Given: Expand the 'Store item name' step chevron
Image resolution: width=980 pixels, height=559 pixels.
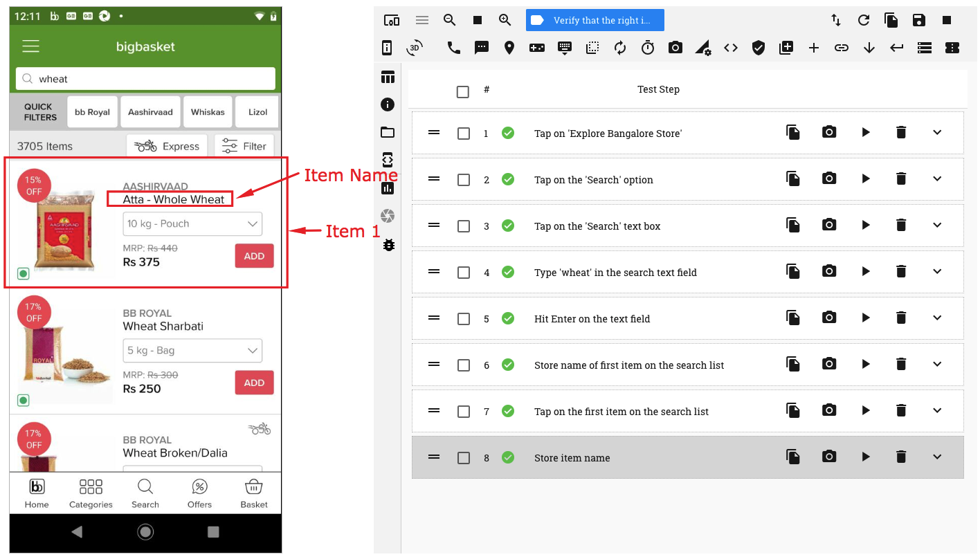Looking at the screenshot, I should (x=937, y=457).
